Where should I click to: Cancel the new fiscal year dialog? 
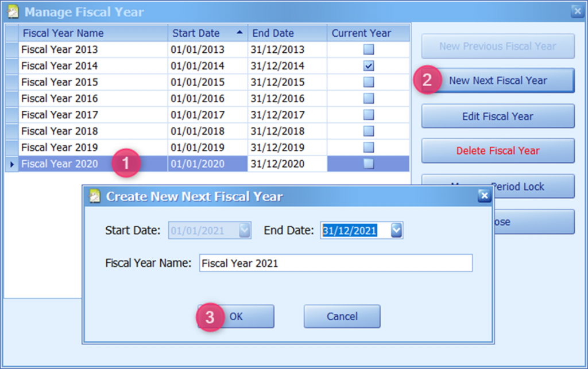coord(342,316)
